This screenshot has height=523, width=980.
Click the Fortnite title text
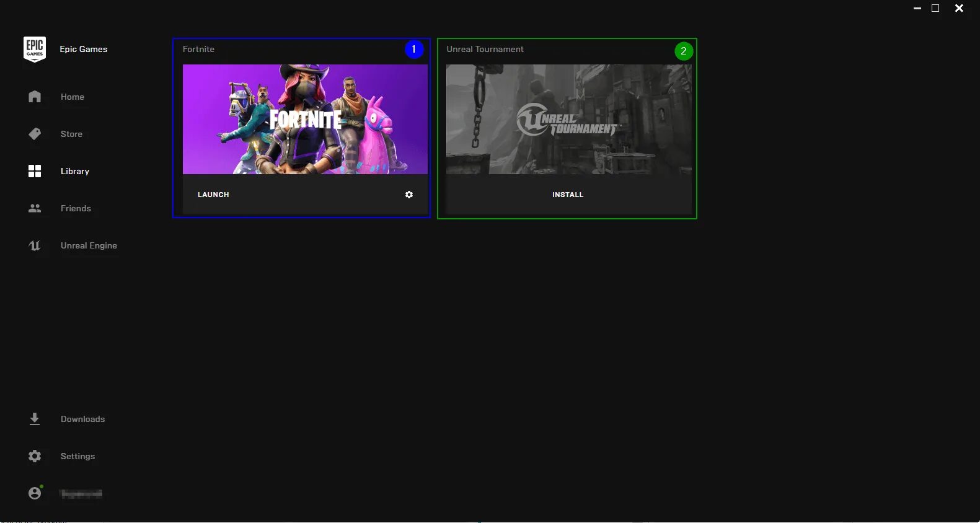198,49
